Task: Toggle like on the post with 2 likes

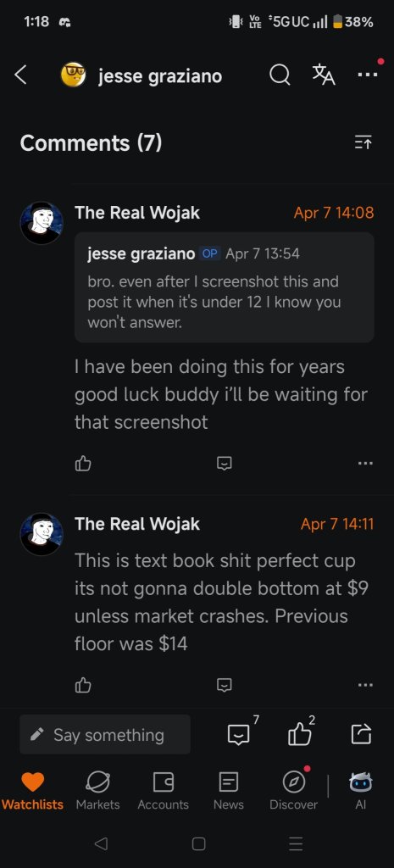Action: click(299, 735)
